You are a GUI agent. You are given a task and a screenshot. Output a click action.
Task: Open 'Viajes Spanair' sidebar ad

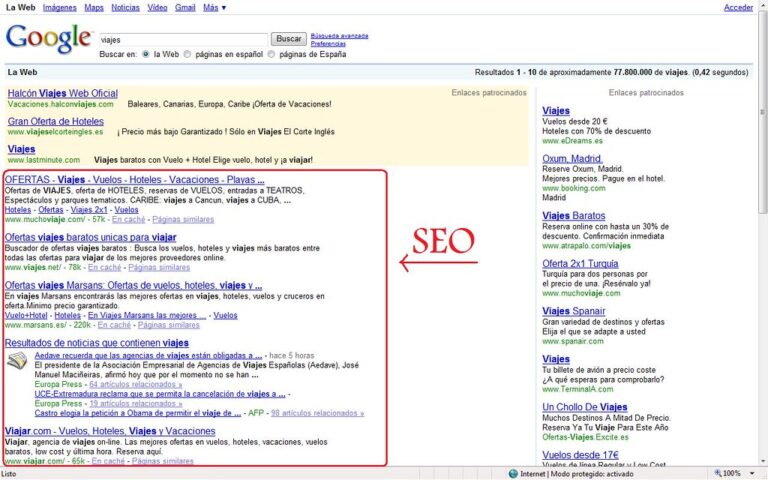tap(574, 312)
